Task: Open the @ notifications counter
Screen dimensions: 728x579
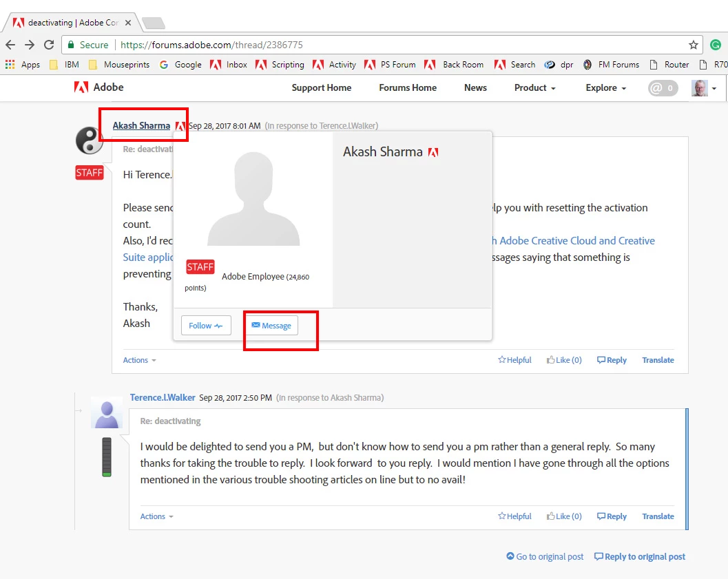Action: click(x=663, y=88)
